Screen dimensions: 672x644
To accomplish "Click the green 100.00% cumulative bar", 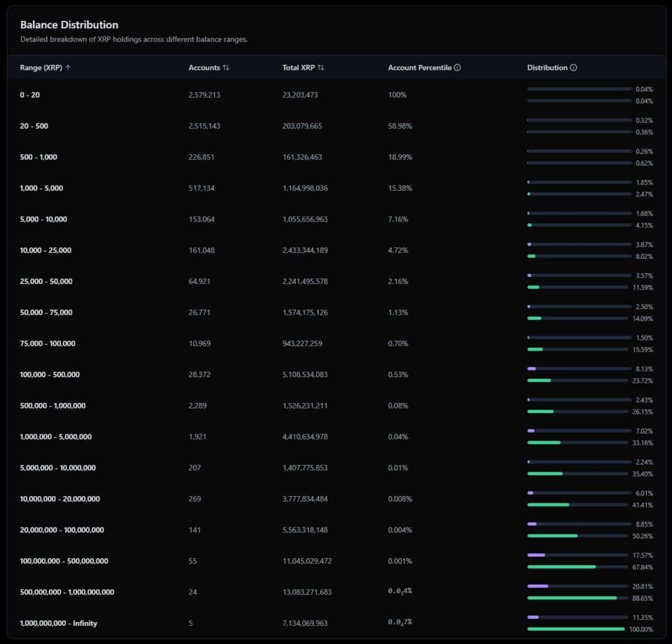I will point(576,629).
